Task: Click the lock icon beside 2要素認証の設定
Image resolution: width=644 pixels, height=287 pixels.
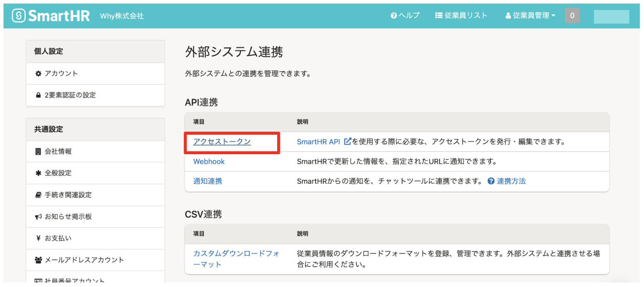Action: tap(38, 95)
